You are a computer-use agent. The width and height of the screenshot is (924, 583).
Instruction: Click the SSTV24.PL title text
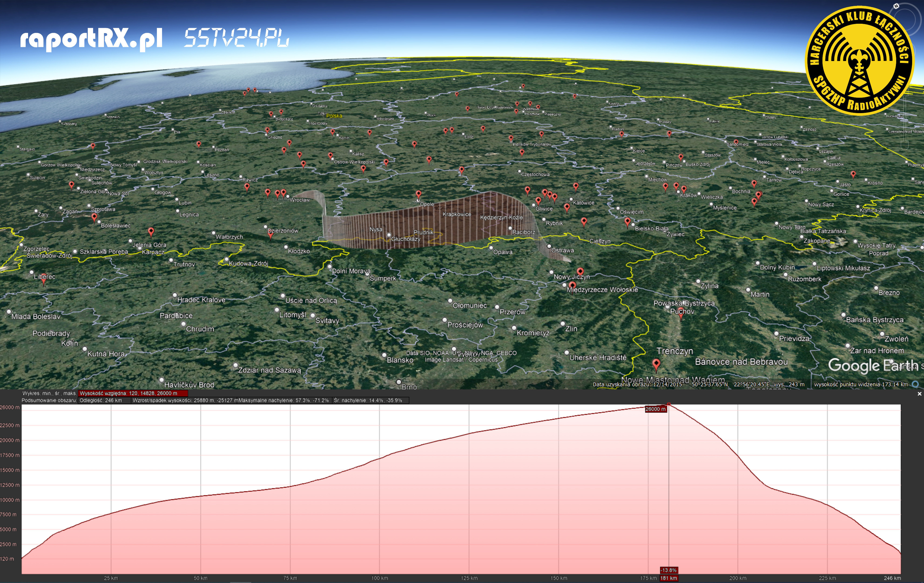point(236,38)
